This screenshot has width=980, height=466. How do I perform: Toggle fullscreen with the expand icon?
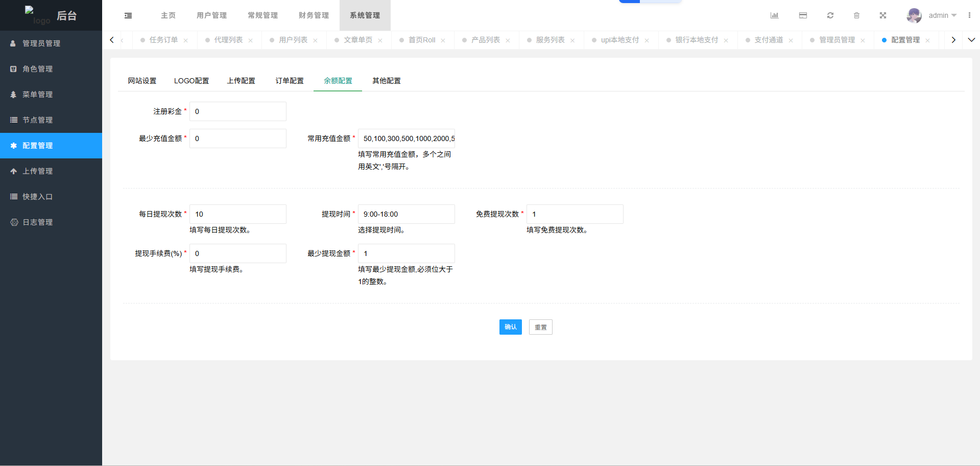tap(883, 15)
